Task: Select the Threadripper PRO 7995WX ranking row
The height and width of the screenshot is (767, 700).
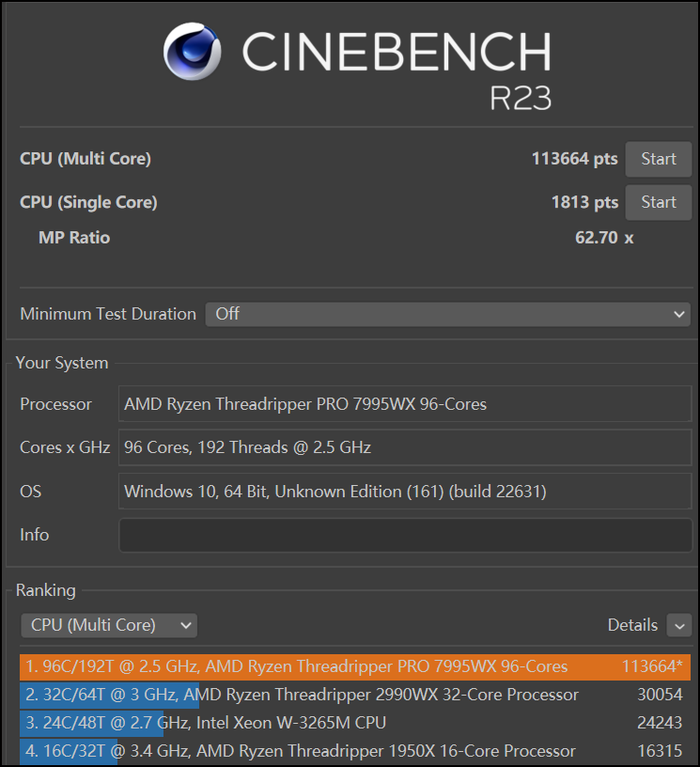Action: 354,666
